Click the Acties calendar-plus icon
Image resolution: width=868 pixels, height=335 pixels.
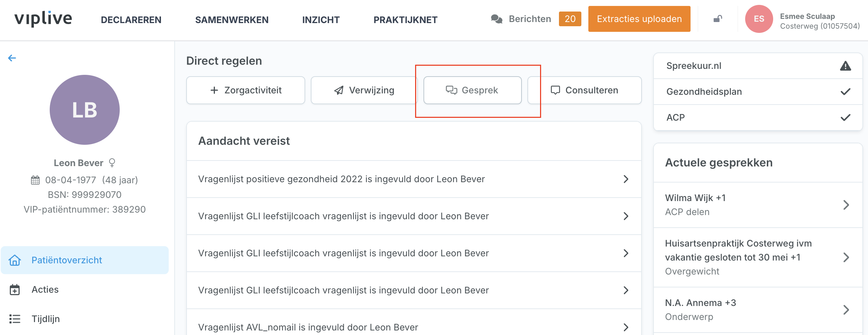point(15,290)
